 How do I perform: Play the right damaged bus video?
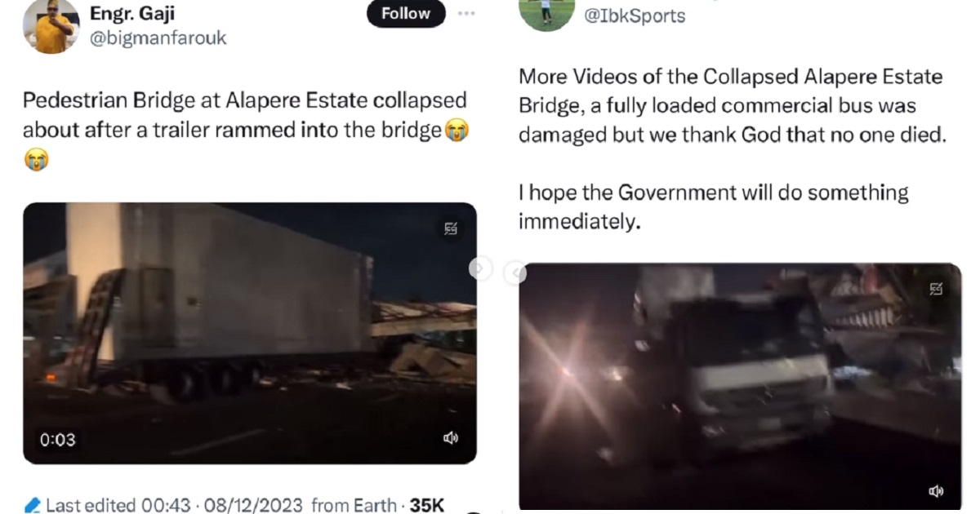click(x=739, y=388)
